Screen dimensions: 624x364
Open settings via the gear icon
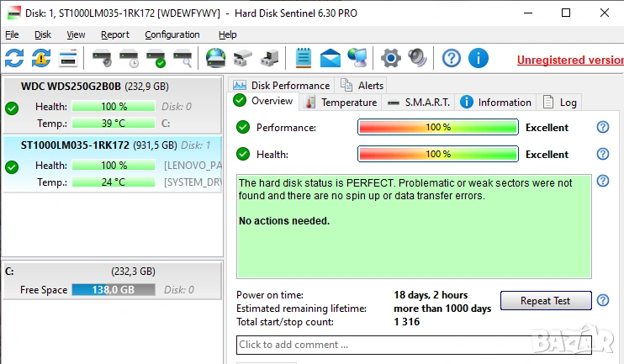coord(390,58)
